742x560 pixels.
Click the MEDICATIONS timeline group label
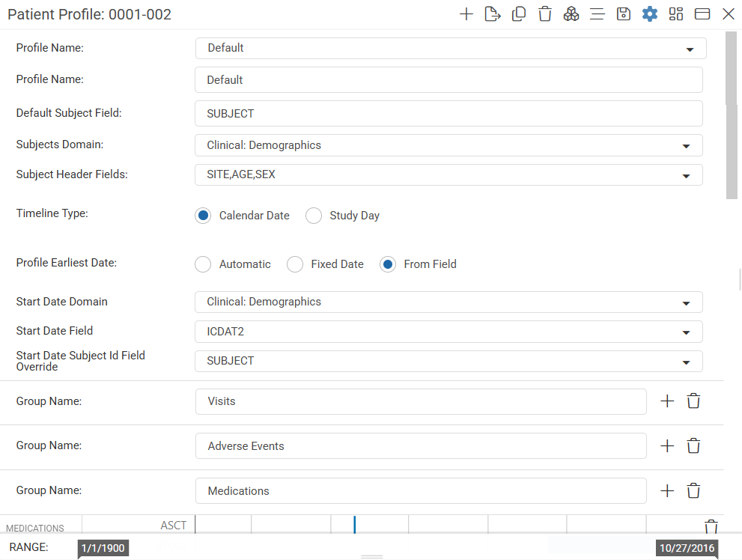tap(35, 528)
